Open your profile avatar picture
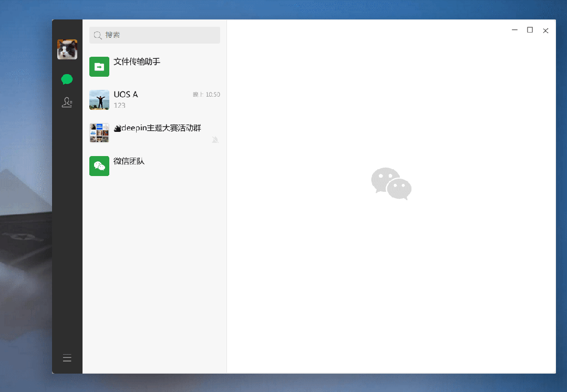Image resolution: width=567 pixels, height=392 pixels. pyautogui.click(x=67, y=49)
